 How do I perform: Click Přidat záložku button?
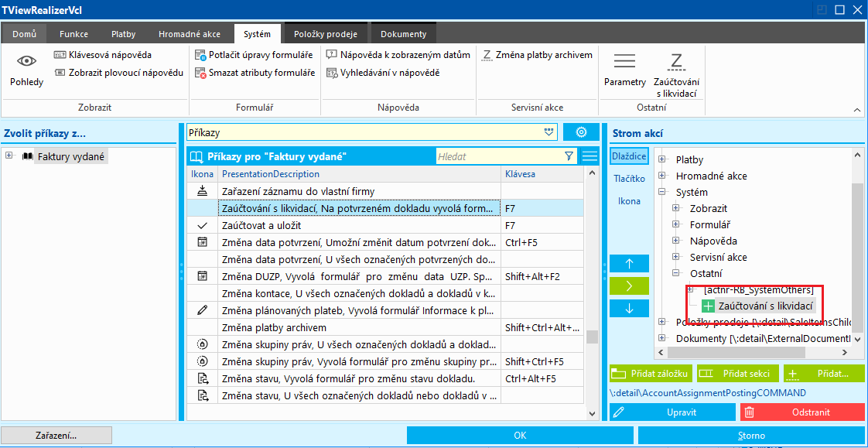[651, 374]
